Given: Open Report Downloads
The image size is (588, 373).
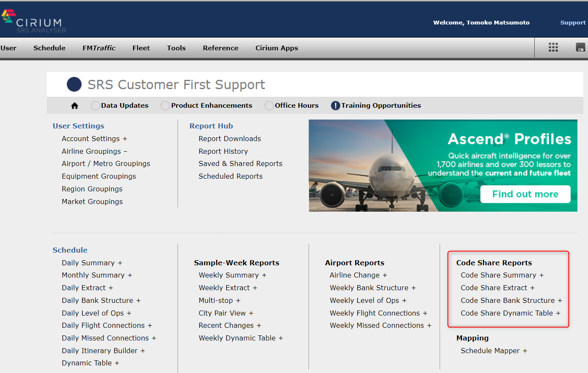Looking at the screenshot, I should point(230,139).
